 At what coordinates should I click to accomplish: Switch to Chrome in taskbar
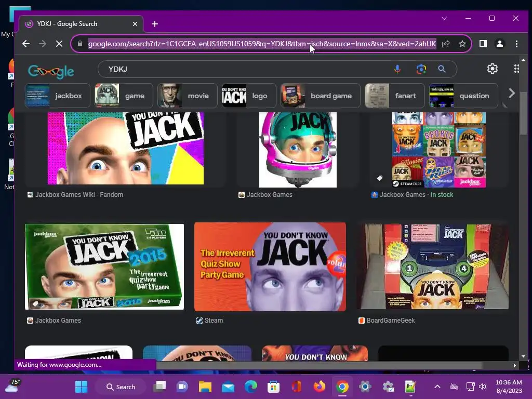pos(342,387)
